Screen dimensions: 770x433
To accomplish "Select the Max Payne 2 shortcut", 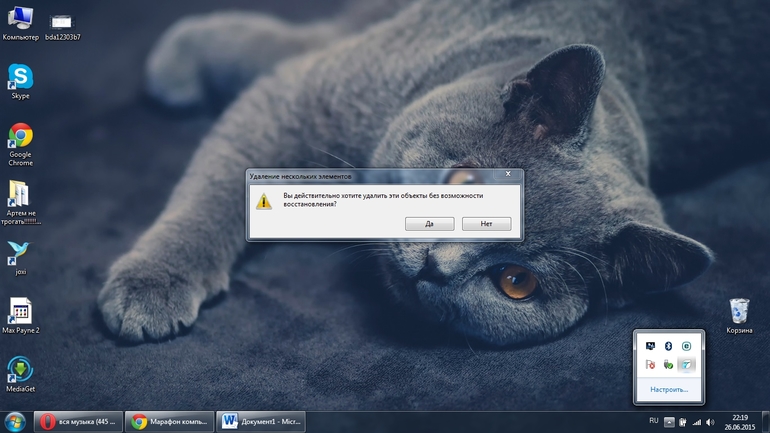I will pos(20,311).
